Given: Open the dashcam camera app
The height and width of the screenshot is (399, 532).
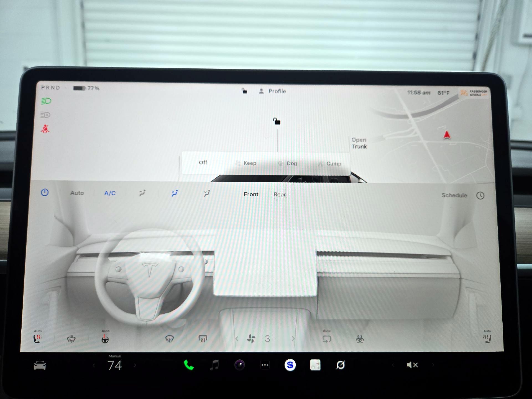Looking at the screenshot, I should (240, 365).
